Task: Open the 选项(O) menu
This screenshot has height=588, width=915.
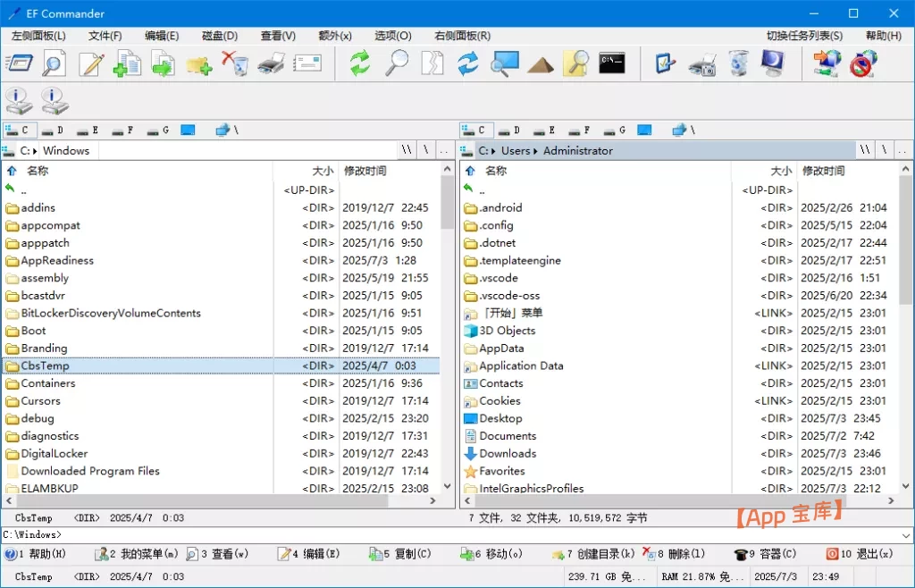Action: (392, 36)
